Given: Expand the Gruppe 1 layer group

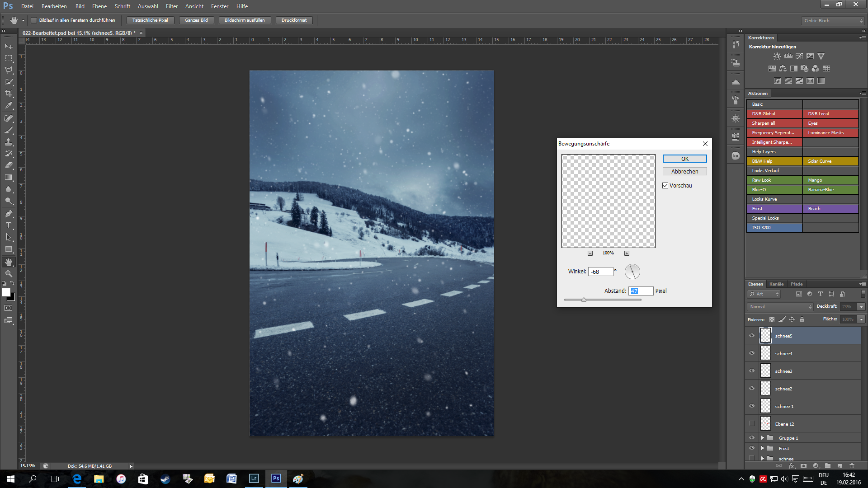Looking at the screenshot, I should coord(763,438).
